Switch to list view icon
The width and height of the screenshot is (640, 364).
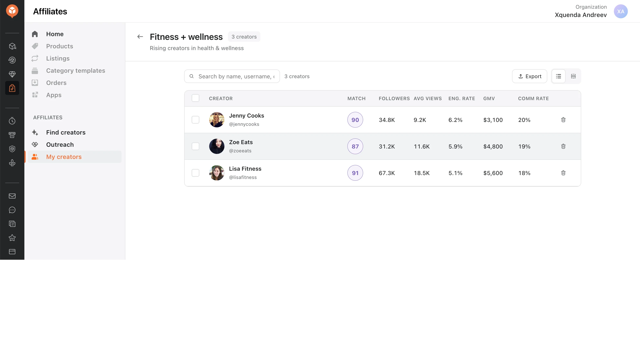[558, 76]
